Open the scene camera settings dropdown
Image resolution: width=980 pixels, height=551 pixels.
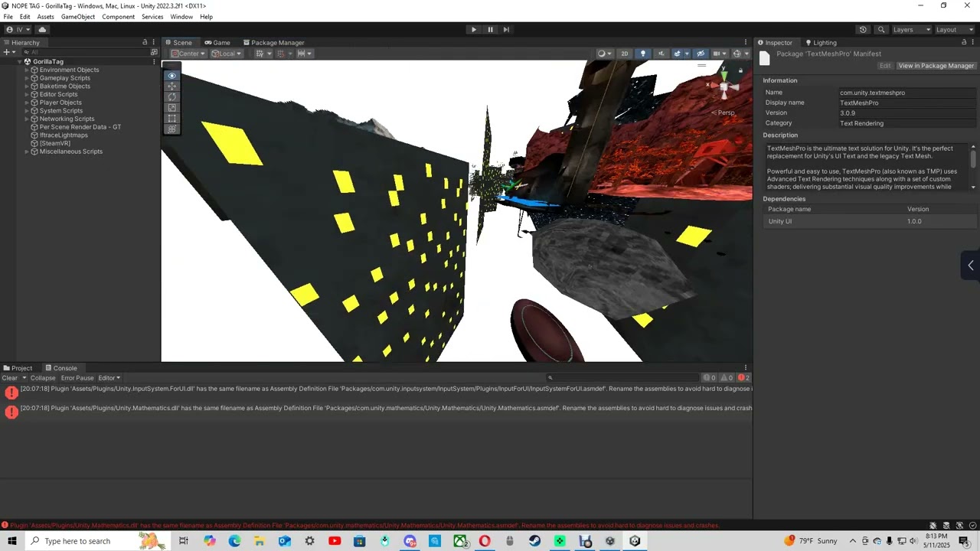[x=720, y=54]
